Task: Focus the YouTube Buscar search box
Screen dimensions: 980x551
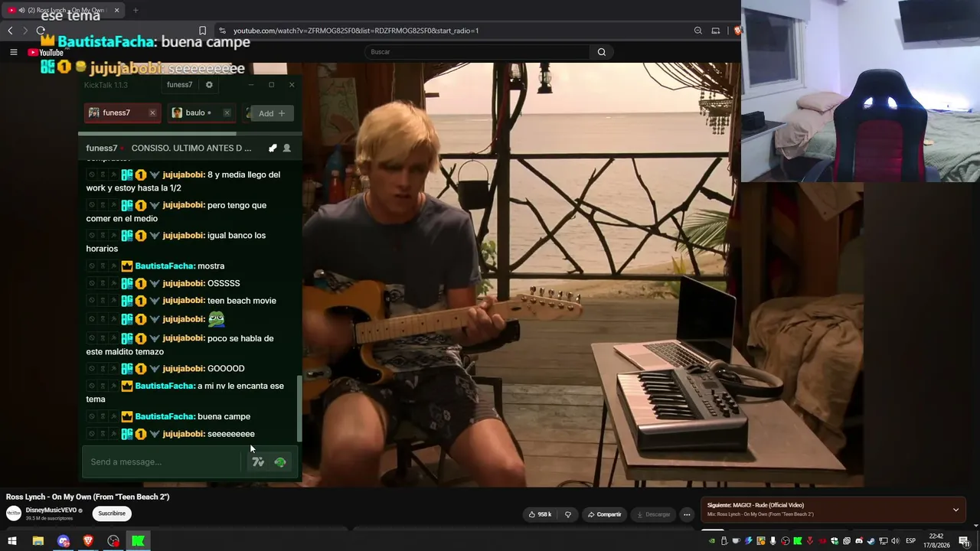Action: pos(477,52)
